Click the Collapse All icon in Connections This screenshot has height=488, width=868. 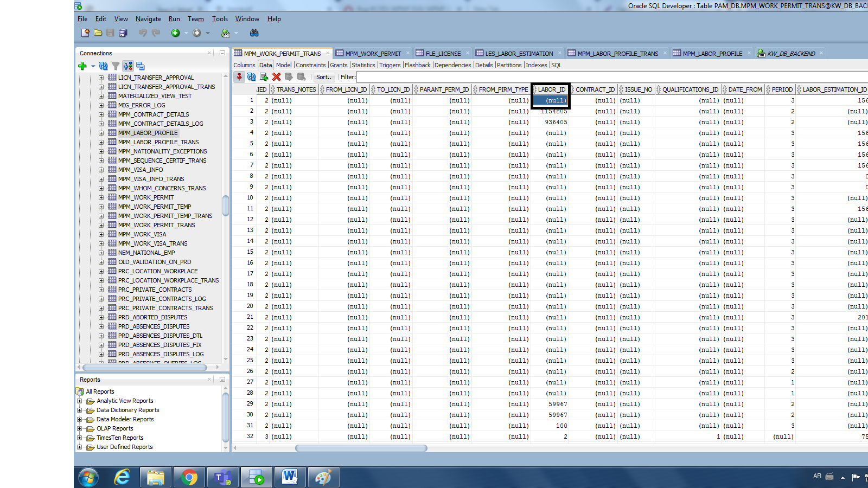(141, 66)
